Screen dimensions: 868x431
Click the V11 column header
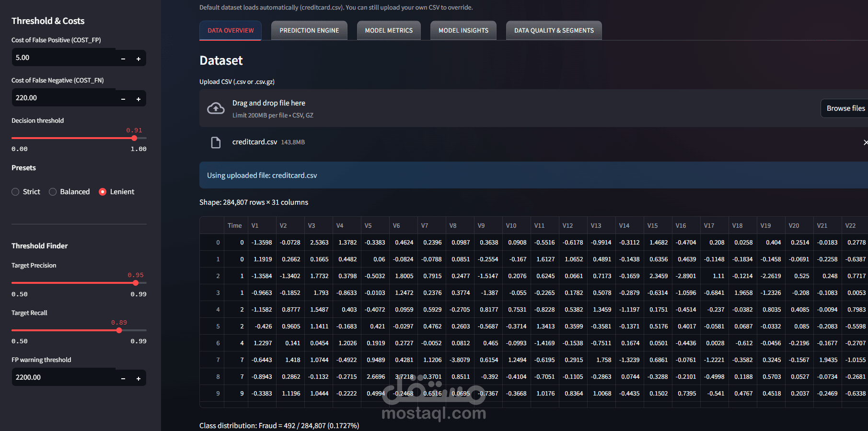[544, 225]
